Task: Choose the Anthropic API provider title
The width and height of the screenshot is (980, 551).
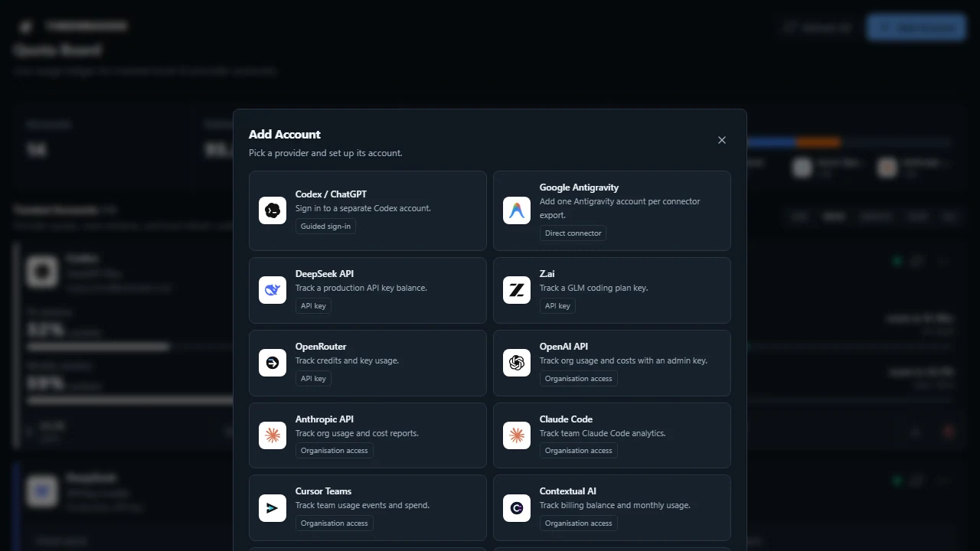Action: pos(325,419)
